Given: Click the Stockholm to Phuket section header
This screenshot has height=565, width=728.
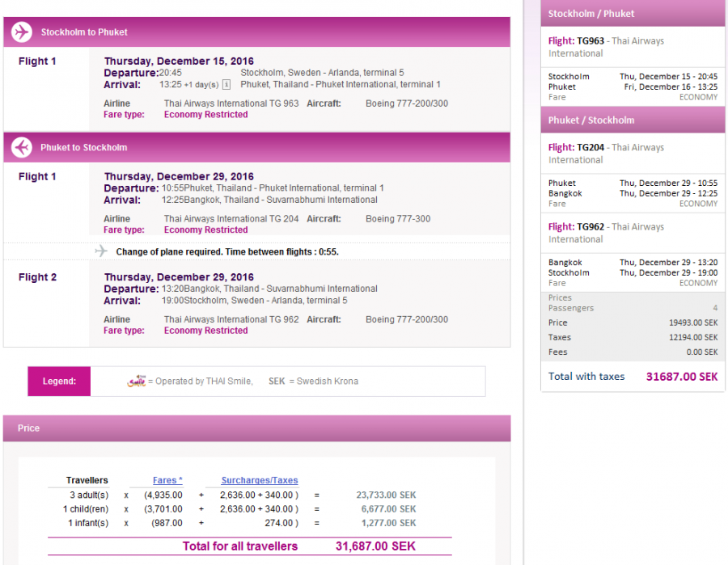Looking at the screenshot, I should (256, 32).
